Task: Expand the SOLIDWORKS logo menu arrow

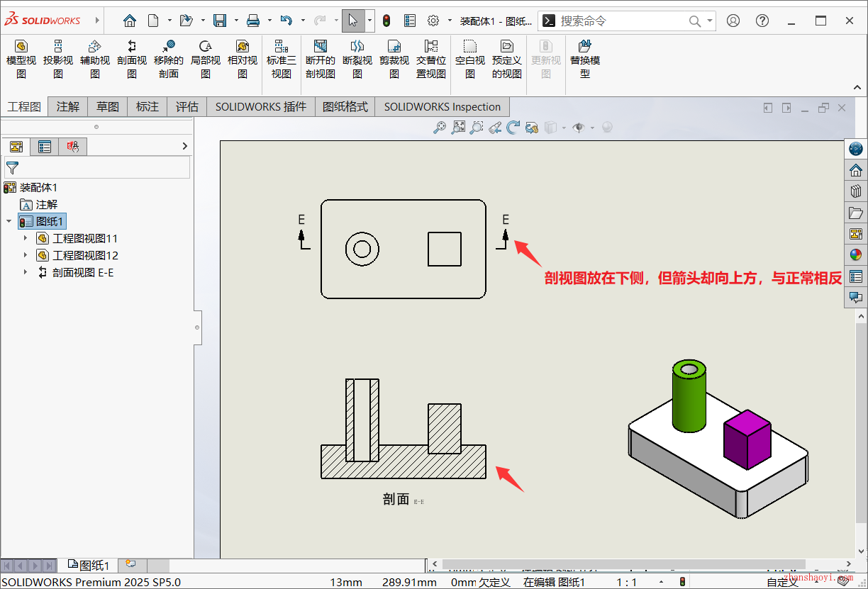Action: click(97, 21)
